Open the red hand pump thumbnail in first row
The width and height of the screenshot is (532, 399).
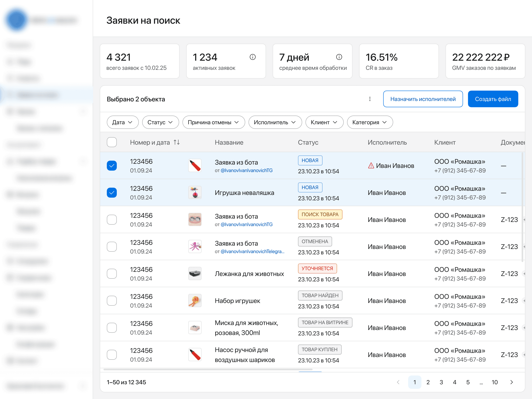click(195, 166)
